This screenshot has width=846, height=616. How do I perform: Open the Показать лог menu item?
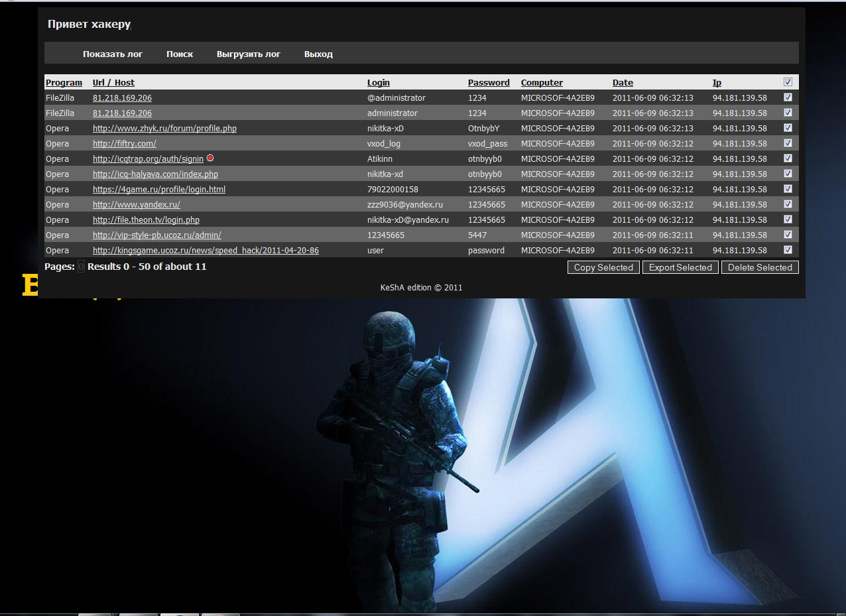[x=113, y=54]
